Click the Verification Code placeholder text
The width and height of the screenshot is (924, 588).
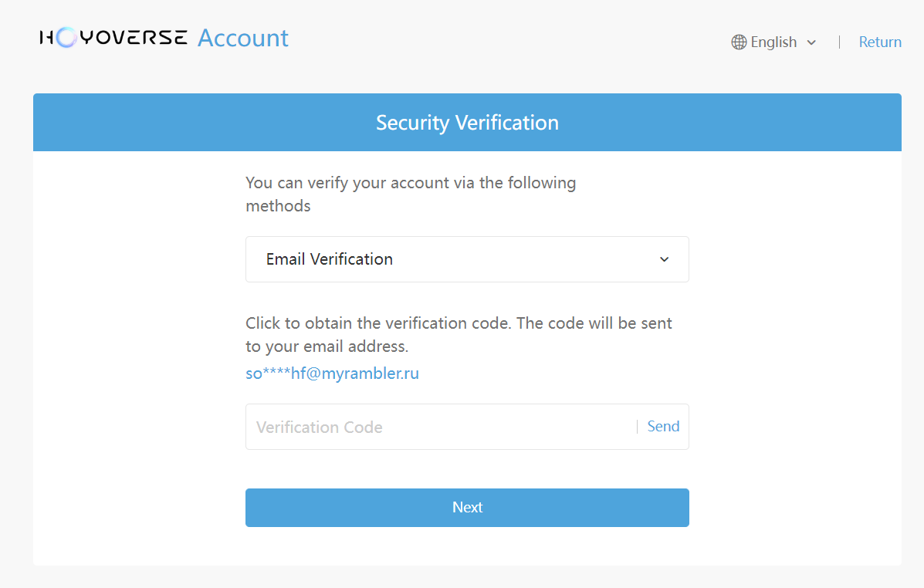tap(320, 427)
